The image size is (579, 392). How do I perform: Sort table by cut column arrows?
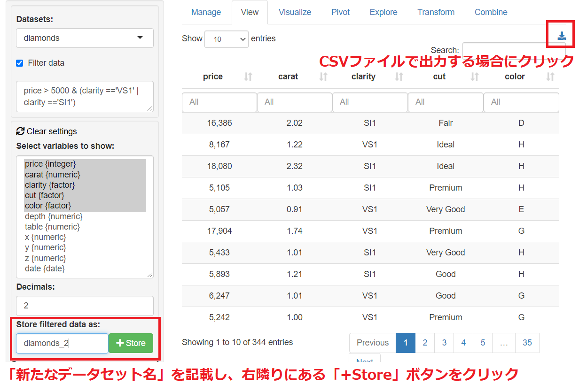point(475,77)
